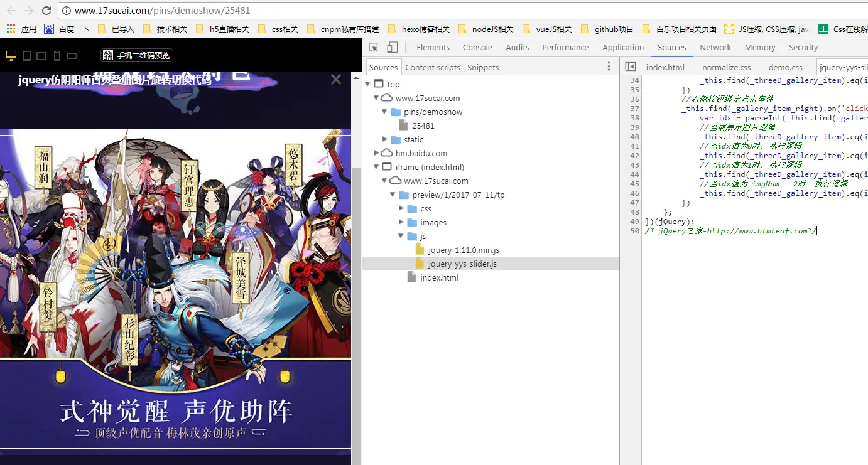The height and width of the screenshot is (465, 868).
Task: Expand the images folder
Action: (401, 222)
